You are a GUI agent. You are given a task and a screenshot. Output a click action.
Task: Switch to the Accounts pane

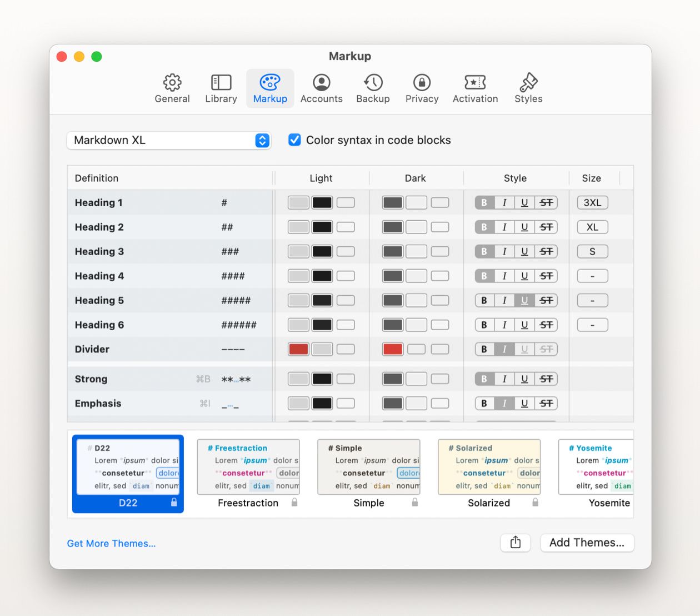click(321, 88)
